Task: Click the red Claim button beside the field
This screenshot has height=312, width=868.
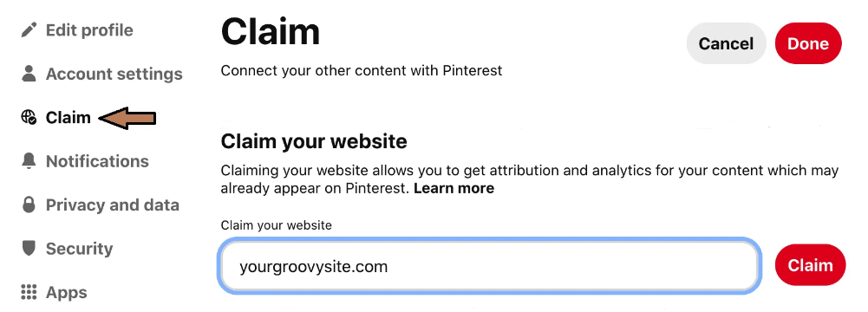Action: tap(811, 265)
